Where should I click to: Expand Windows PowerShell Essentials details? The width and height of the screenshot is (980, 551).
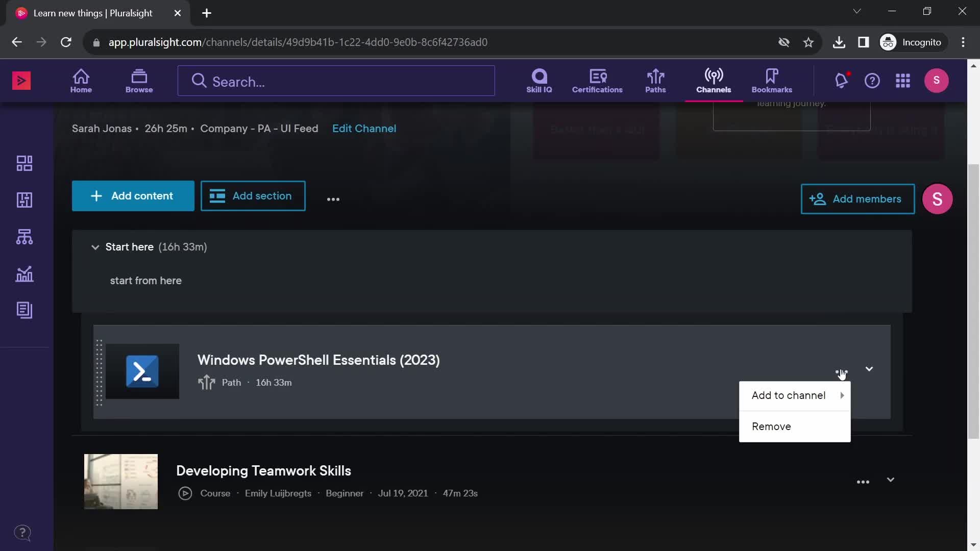869,369
